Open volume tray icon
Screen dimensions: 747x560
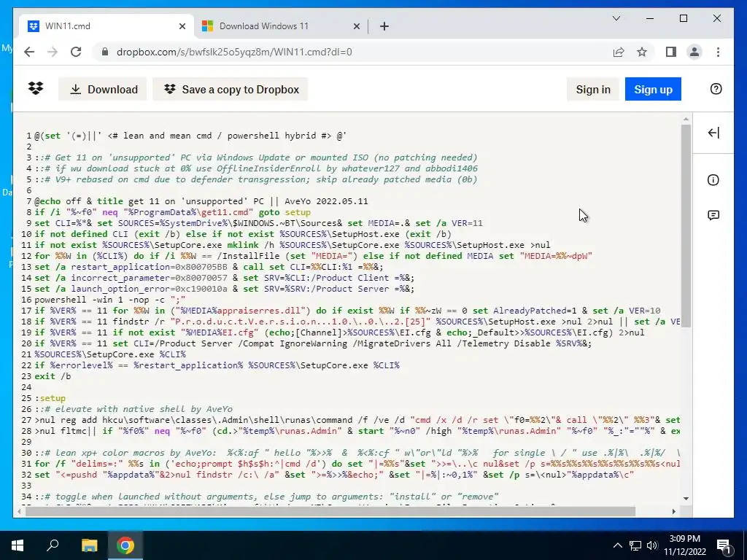point(652,545)
